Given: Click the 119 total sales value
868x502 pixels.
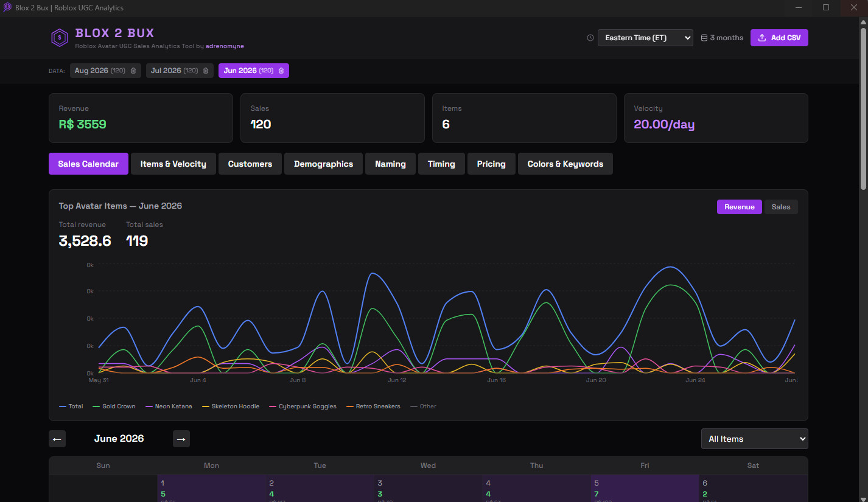Looking at the screenshot, I should 137,241.
